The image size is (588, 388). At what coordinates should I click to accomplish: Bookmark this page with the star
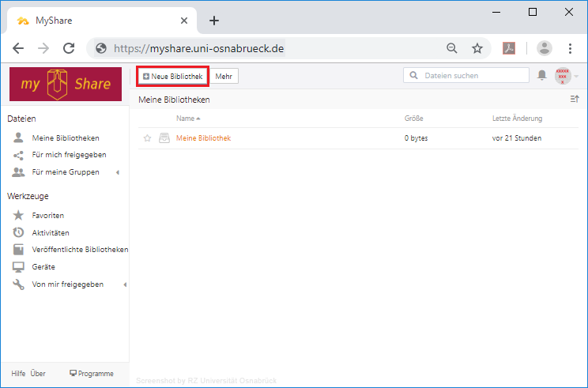point(477,48)
